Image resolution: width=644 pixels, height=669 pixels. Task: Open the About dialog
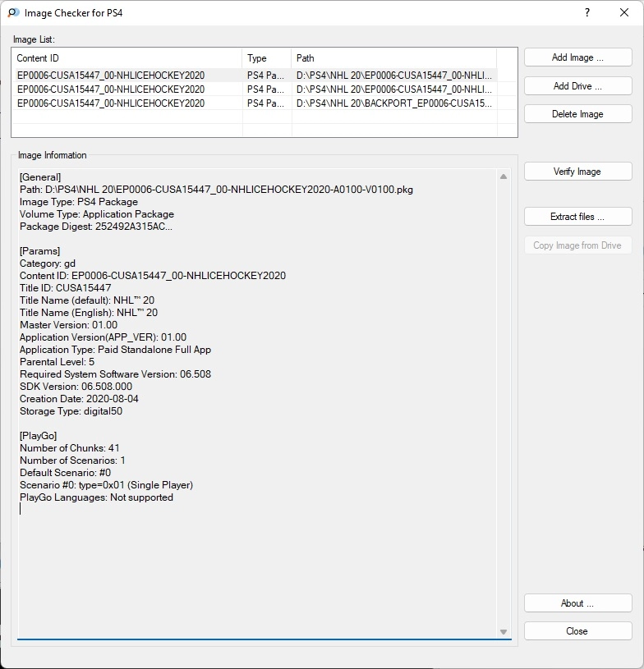coord(577,603)
